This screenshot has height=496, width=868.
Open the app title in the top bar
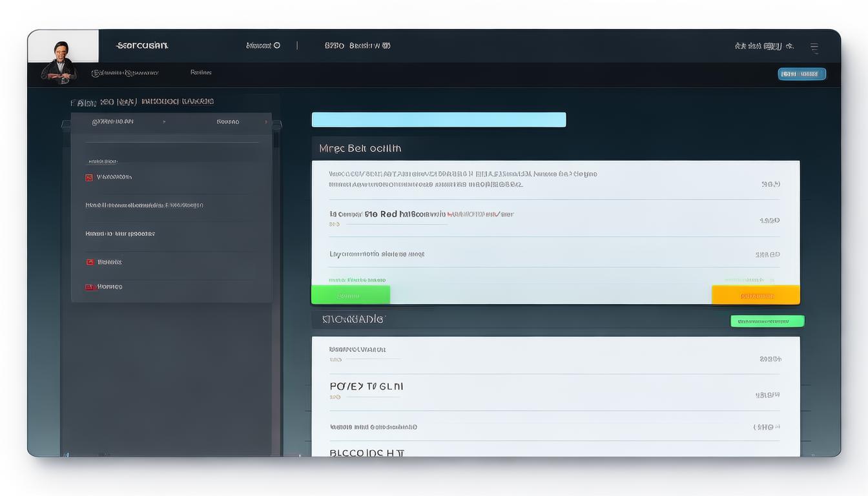point(142,46)
